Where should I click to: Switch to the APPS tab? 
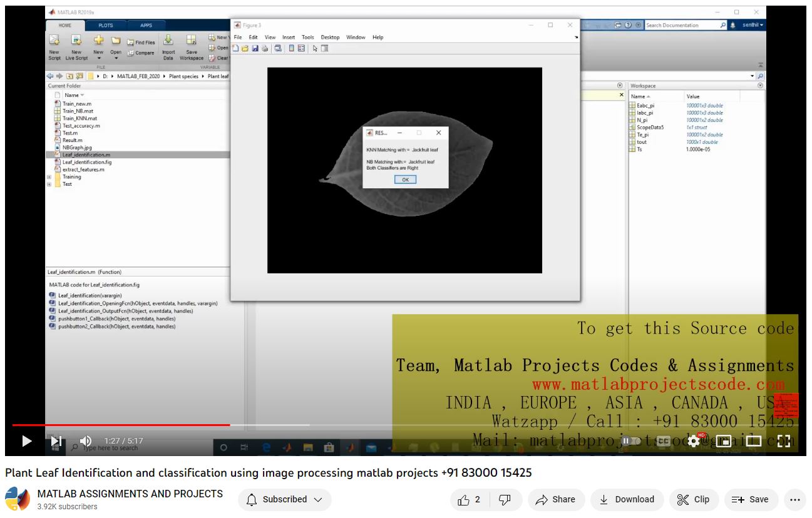146,26
